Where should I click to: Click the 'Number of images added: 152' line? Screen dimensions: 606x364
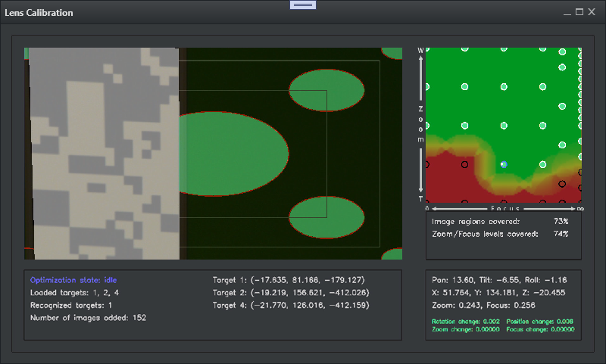click(88, 318)
